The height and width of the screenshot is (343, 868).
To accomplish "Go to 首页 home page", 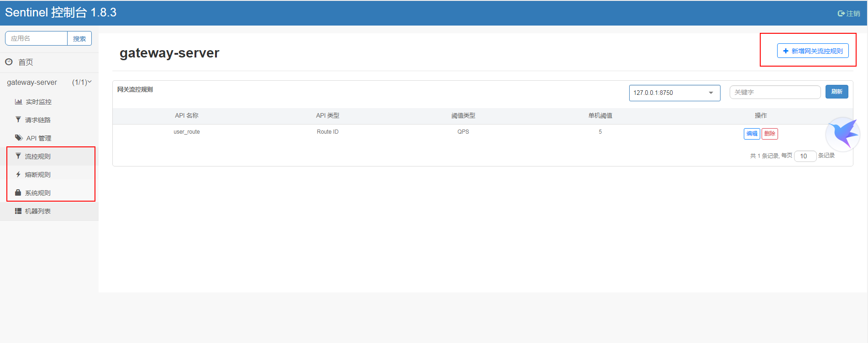I will click(x=26, y=62).
